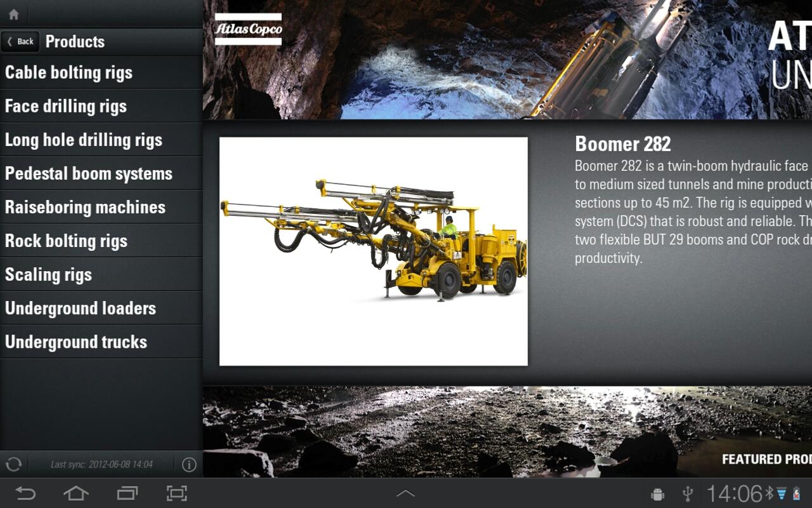
Task: Open Cable bolting rigs category
Action: tap(101, 72)
